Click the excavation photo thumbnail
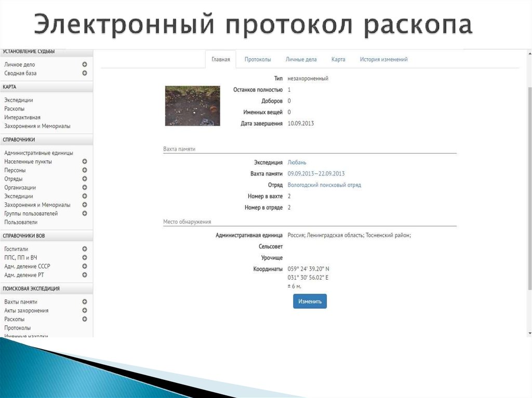Image resolution: width=532 pixels, height=398 pixels. pyautogui.click(x=192, y=105)
